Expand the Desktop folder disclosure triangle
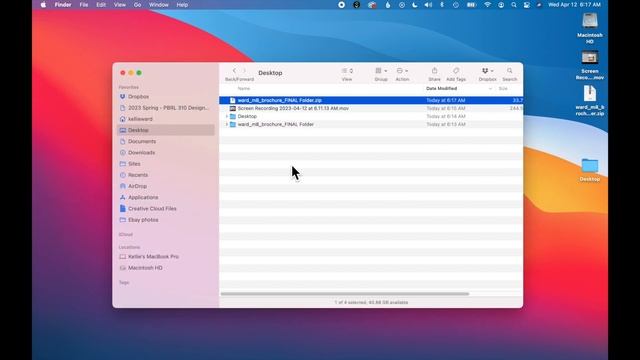 (x=227, y=116)
